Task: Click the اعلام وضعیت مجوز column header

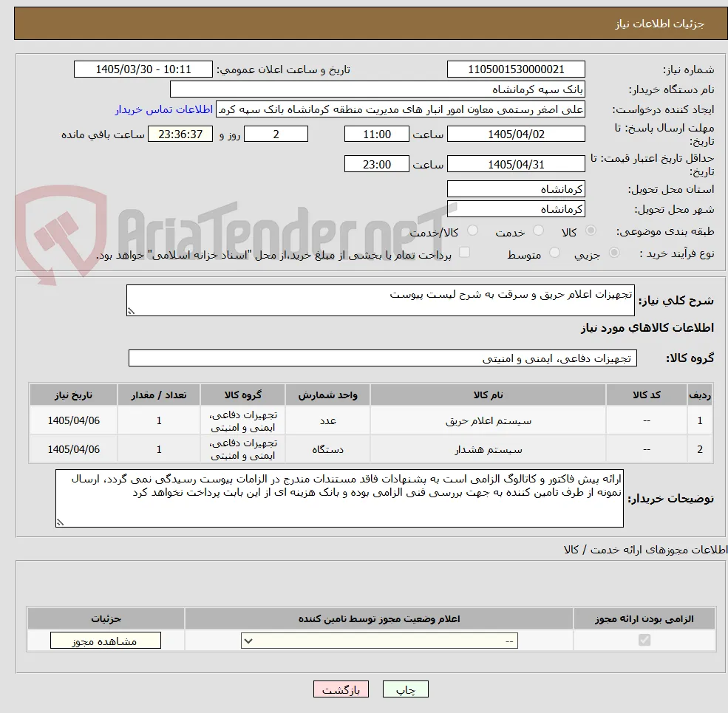Action: click(379, 618)
